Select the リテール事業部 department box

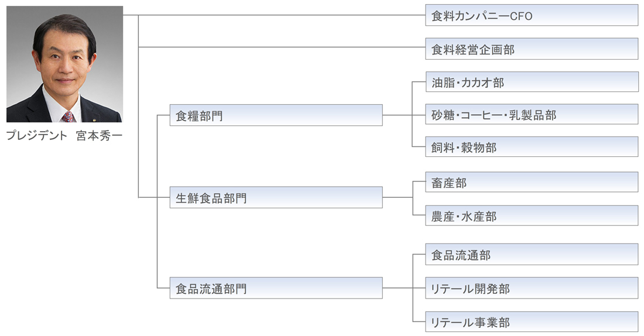[532, 322]
